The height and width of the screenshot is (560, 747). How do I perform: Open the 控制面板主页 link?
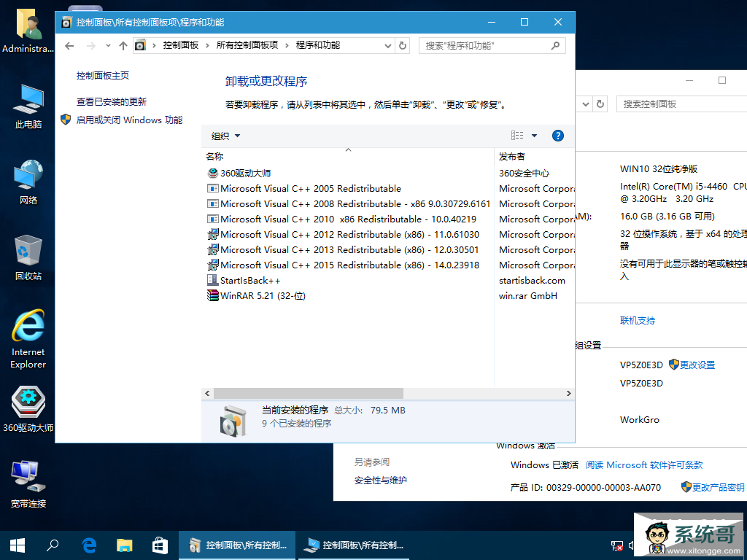102,75
